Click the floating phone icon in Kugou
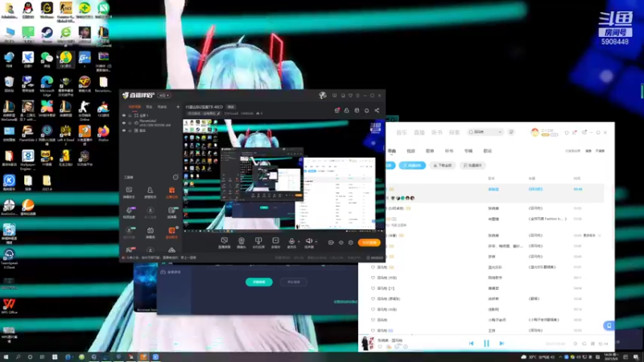 (609, 326)
